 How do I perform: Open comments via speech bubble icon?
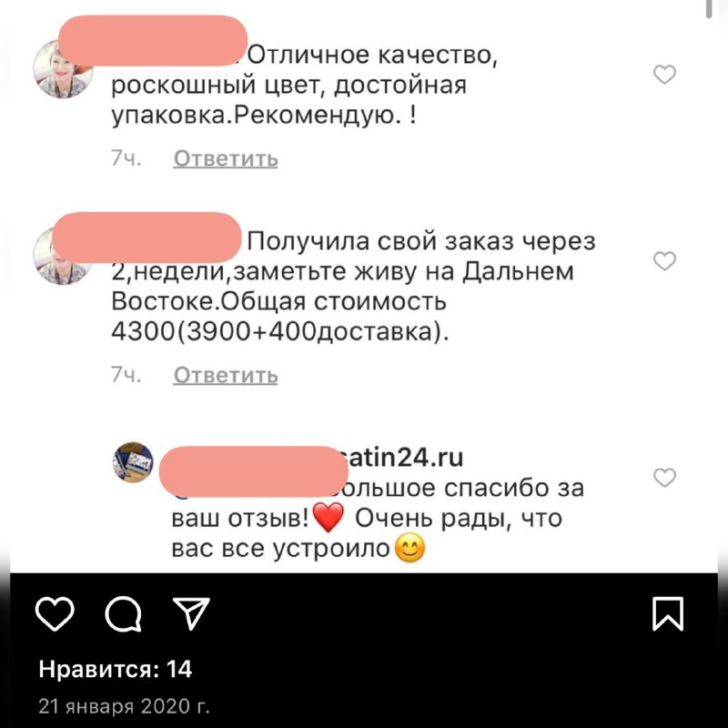pyautogui.click(x=123, y=613)
